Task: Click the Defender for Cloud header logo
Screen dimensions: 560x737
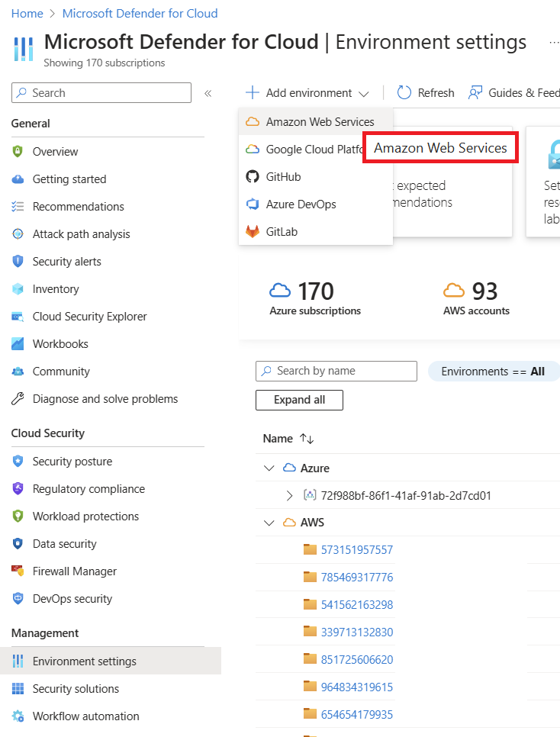Action: (x=24, y=50)
